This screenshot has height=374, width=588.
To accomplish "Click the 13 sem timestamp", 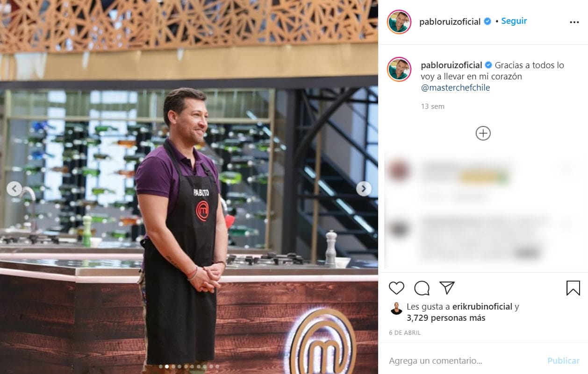I will pyautogui.click(x=432, y=106).
